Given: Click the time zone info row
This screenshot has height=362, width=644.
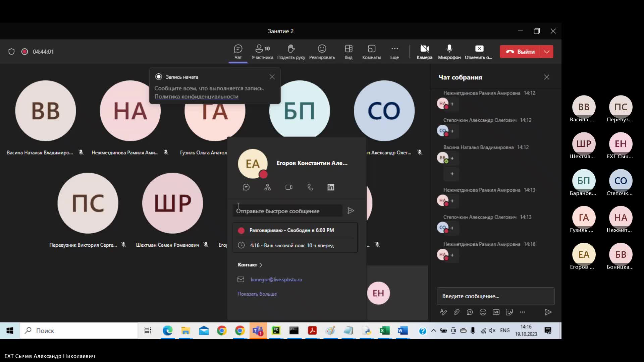Looking at the screenshot, I should coord(295,245).
